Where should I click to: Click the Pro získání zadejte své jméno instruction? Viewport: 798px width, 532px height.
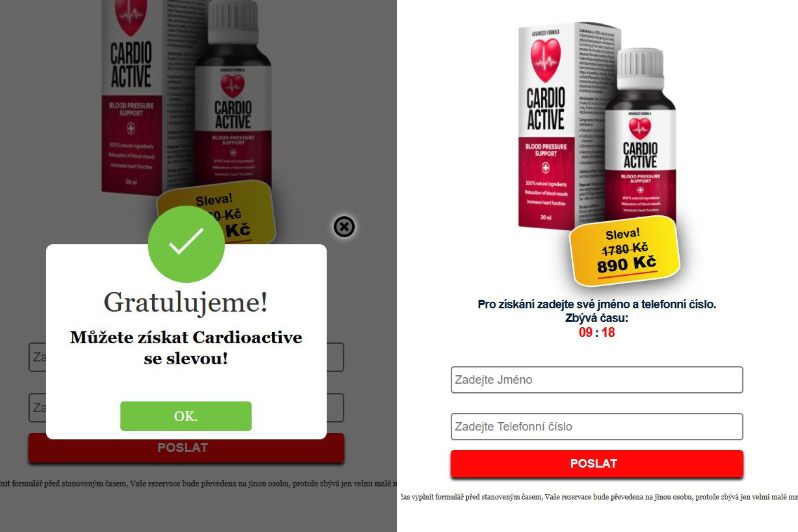click(597, 304)
